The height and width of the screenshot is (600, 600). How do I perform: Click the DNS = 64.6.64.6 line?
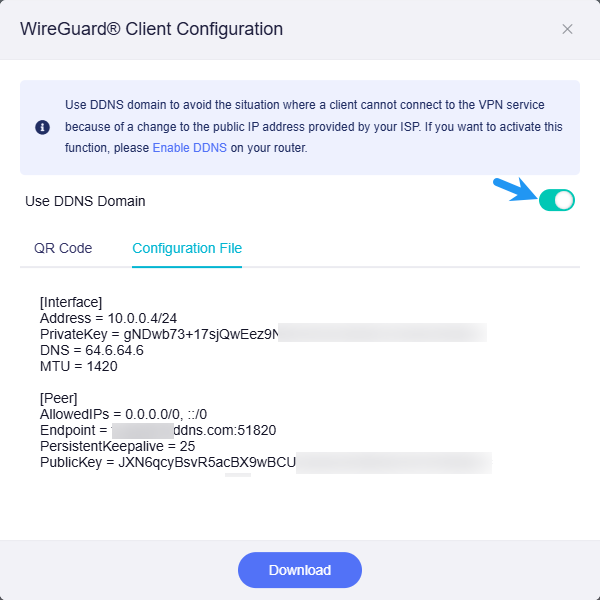[x=92, y=350]
